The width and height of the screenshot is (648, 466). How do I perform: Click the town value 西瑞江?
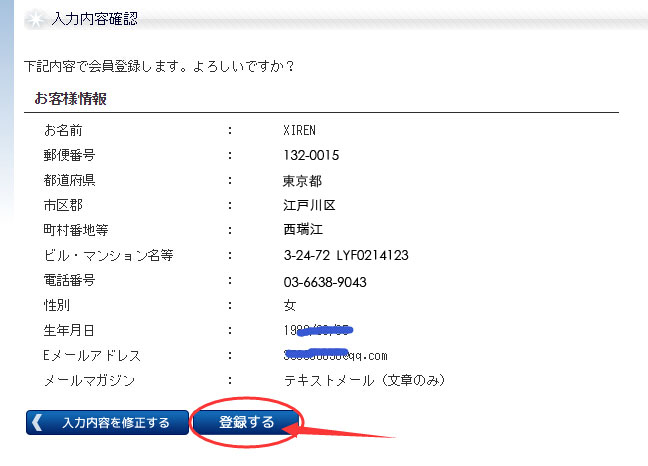303,230
